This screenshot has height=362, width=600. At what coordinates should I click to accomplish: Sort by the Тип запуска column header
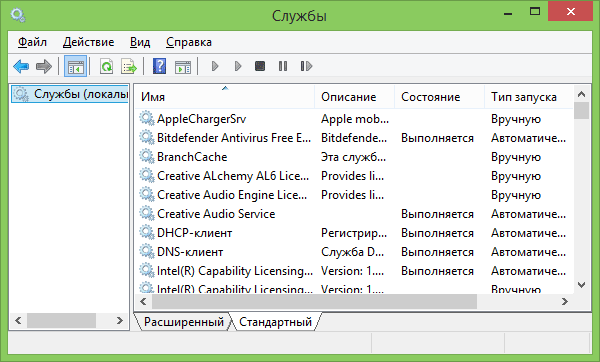coord(529,97)
